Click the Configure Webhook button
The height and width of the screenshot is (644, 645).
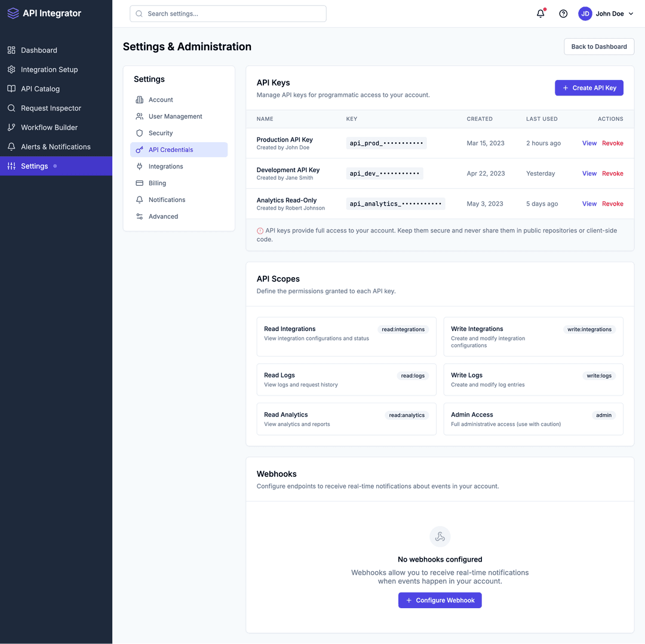440,600
